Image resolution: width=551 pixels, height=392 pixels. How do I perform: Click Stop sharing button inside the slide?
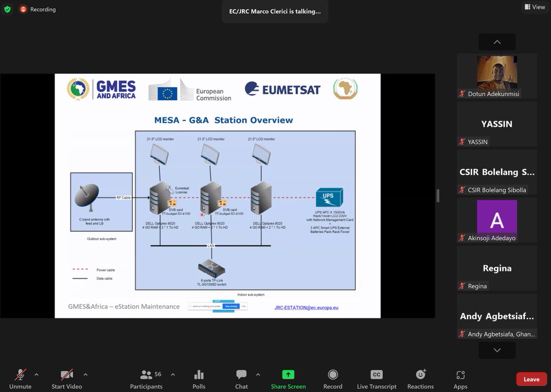[231, 306]
